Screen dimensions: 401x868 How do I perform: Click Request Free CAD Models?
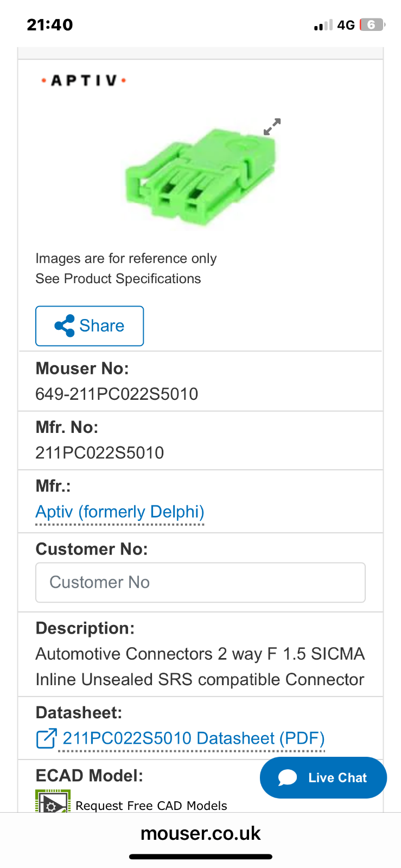coord(151,806)
